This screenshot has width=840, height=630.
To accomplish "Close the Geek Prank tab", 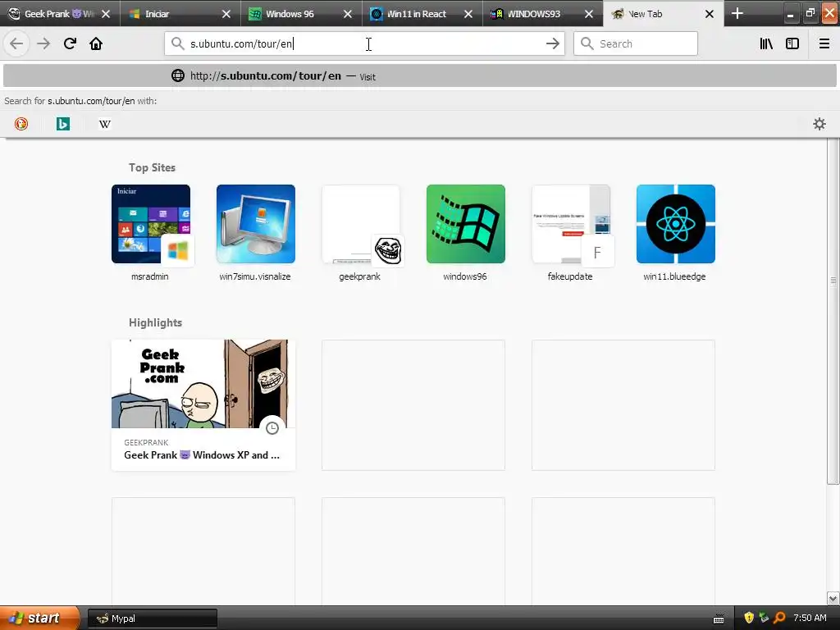I will (x=106, y=14).
